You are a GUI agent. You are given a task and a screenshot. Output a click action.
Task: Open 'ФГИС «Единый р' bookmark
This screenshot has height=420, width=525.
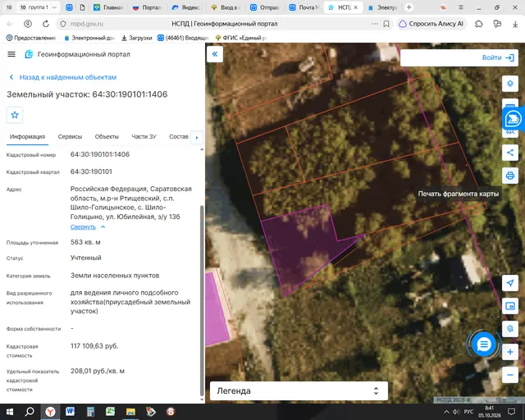(240, 38)
